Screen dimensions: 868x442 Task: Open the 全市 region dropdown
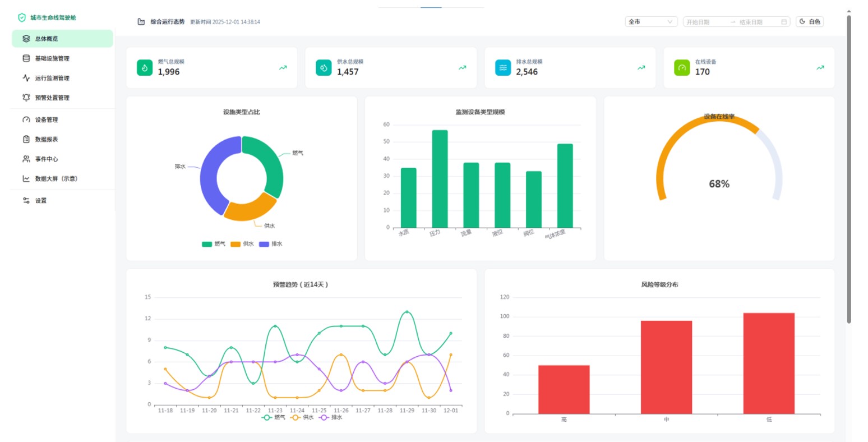point(650,22)
